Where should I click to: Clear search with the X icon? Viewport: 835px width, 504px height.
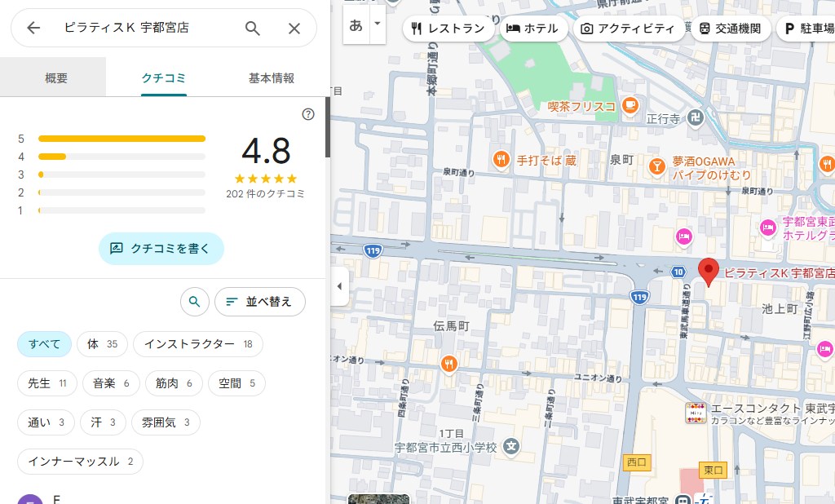coord(294,29)
